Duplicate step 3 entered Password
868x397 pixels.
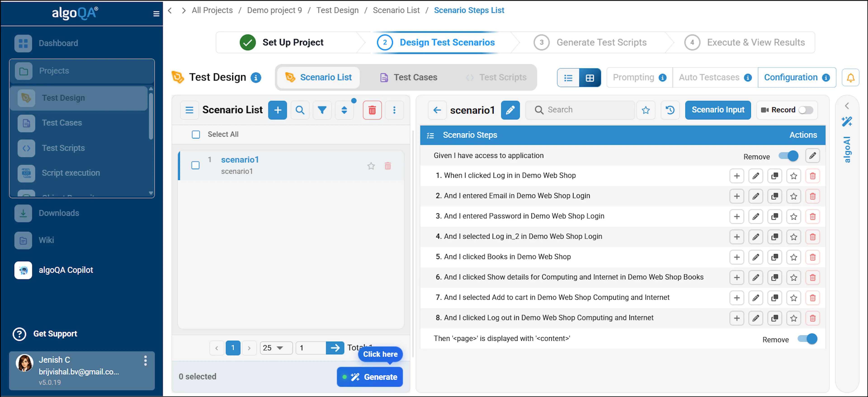coord(774,216)
